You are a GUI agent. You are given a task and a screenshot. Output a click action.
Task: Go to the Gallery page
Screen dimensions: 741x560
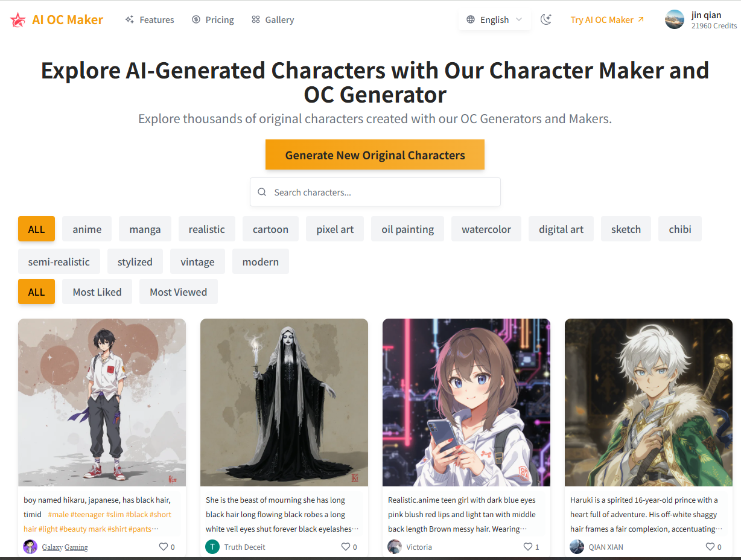[x=273, y=20]
